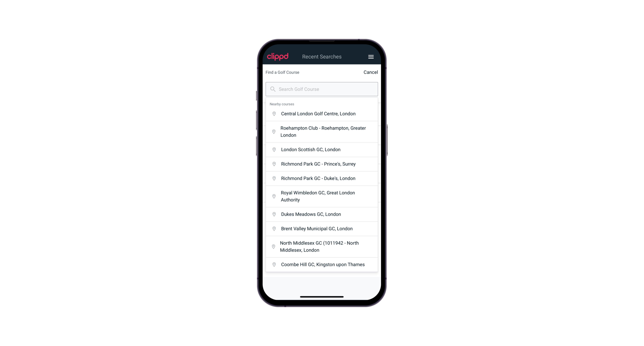Select Recent Searches from top navigation
The image size is (644, 346).
tap(322, 57)
